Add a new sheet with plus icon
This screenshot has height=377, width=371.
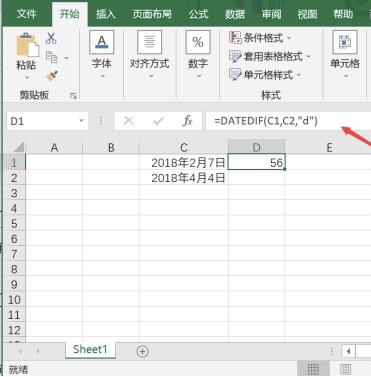[x=142, y=351]
